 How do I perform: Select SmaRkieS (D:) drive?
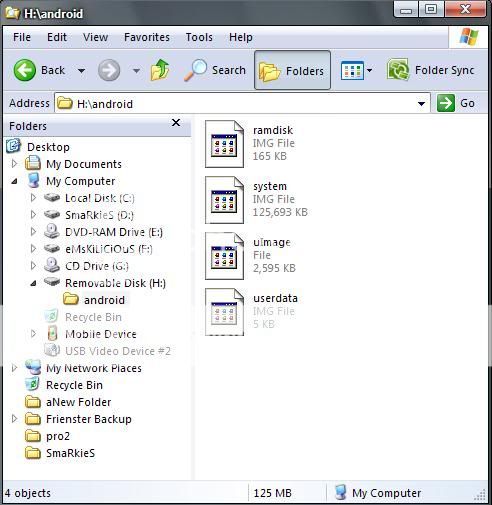[99, 215]
